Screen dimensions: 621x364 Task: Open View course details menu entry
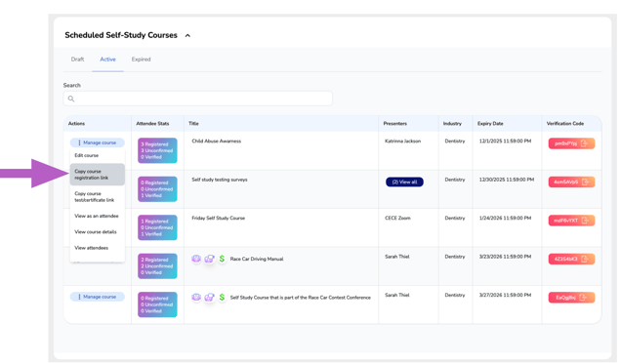coord(96,232)
